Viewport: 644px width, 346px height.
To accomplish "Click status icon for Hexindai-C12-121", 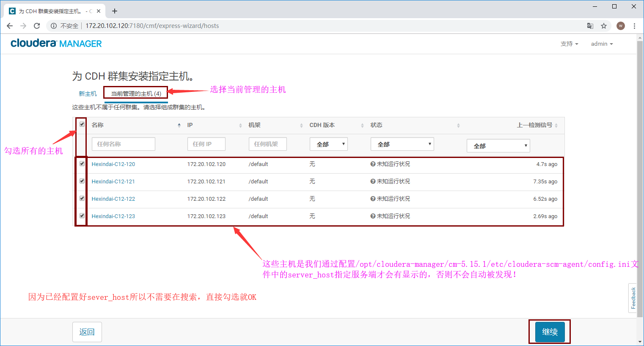I will (x=373, y=181).
